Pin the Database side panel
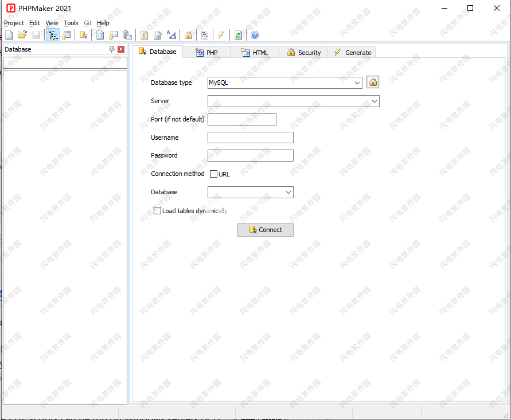The height and width of the screenshot is (420, 511). tap(112, 49)
